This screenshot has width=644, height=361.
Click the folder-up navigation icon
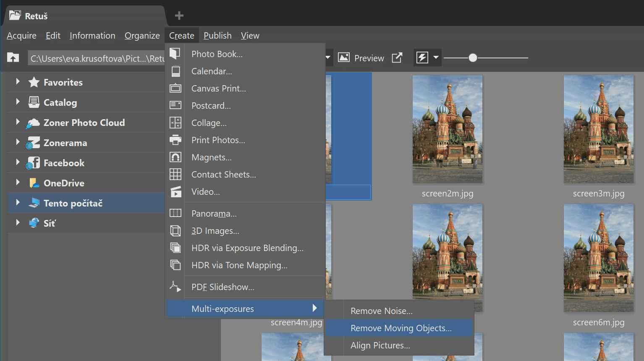(x=13, y=58)
